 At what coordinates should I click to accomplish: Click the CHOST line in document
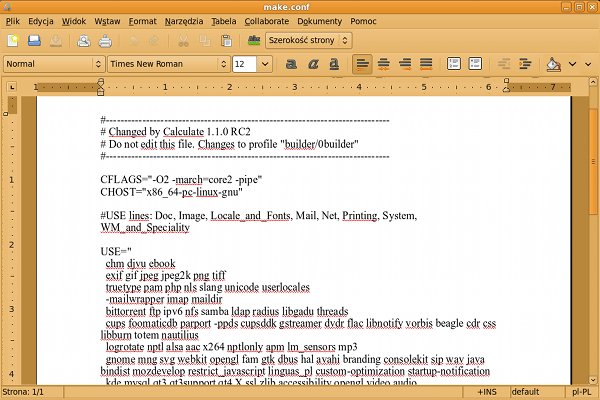pos(171,192)
